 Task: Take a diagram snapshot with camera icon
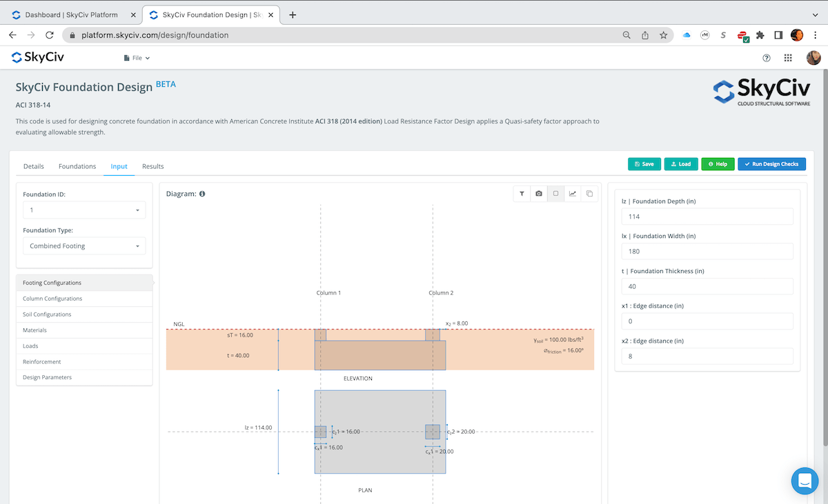click(539, 194)
